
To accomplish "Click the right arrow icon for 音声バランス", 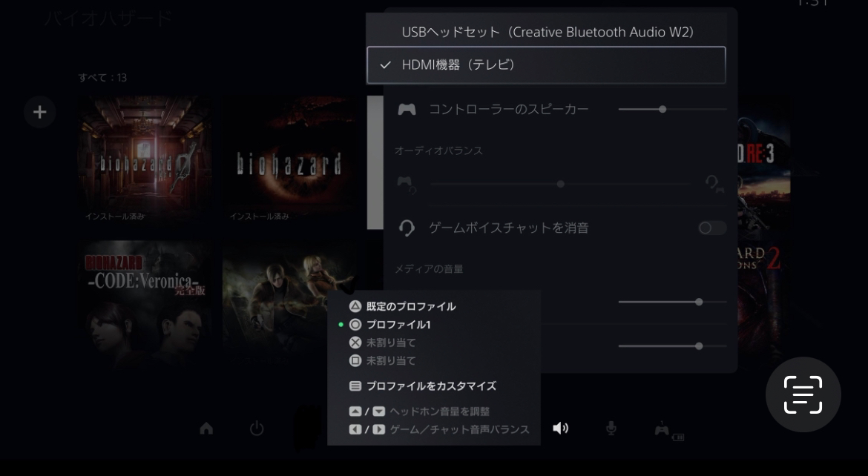I will [378, 429].
